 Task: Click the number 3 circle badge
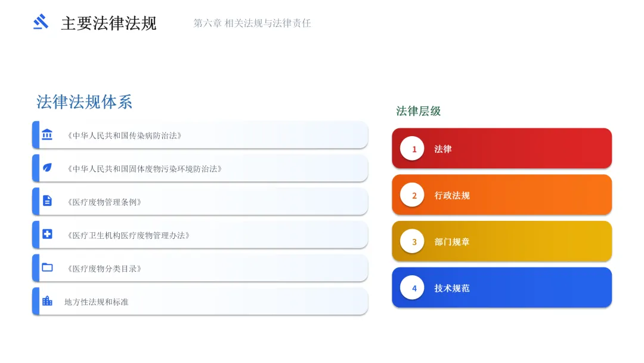tap(412, 242)
